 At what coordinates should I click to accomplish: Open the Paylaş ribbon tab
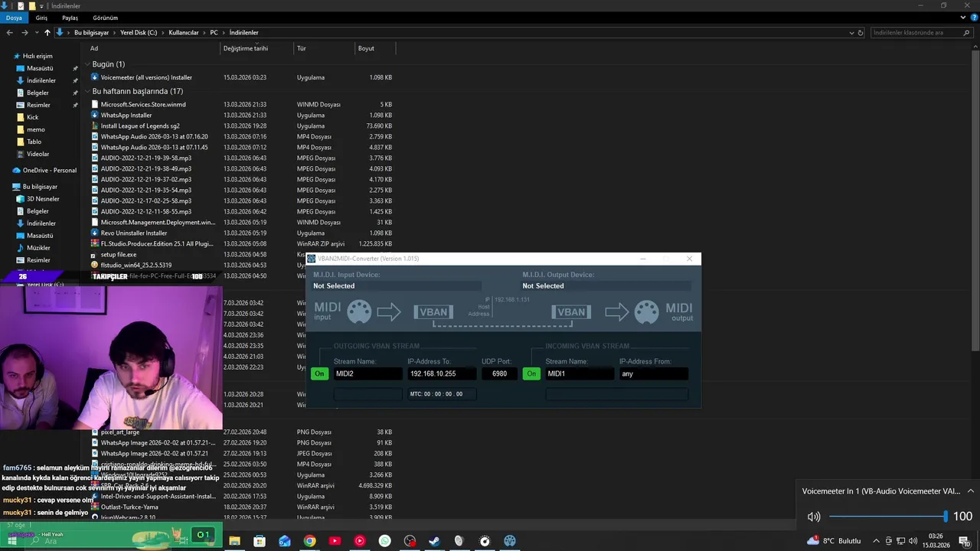pyautogui.click(x=70, y=18)
